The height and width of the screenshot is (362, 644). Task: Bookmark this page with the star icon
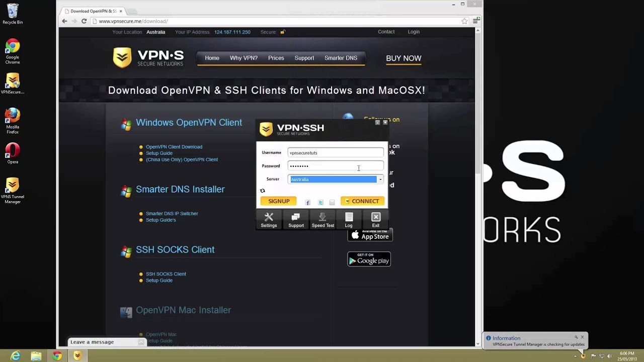point(464,21)
